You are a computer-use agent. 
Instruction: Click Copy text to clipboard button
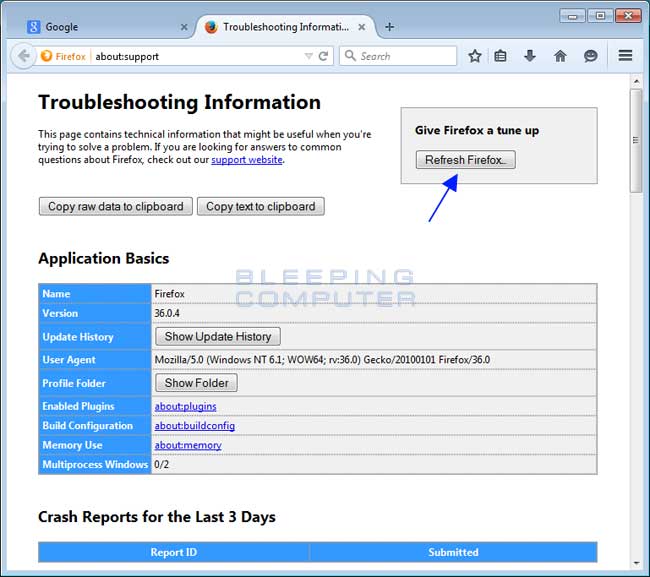(x=260, y=207)
